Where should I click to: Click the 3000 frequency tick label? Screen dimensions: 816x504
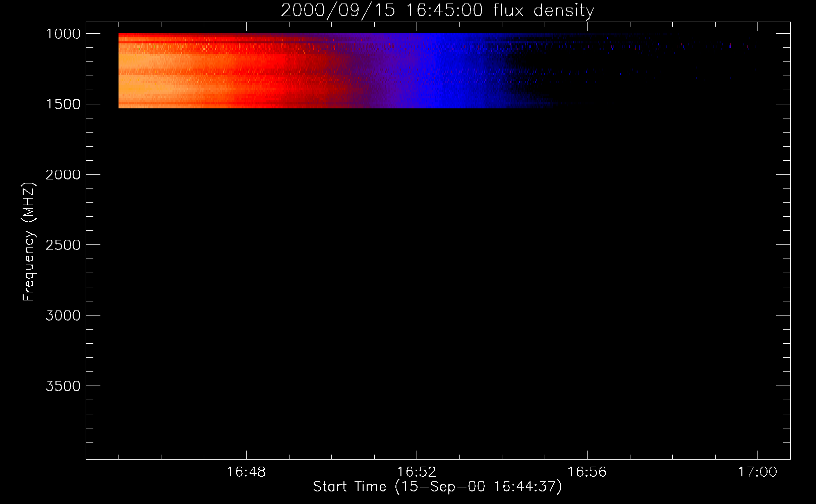click(63, 316)
